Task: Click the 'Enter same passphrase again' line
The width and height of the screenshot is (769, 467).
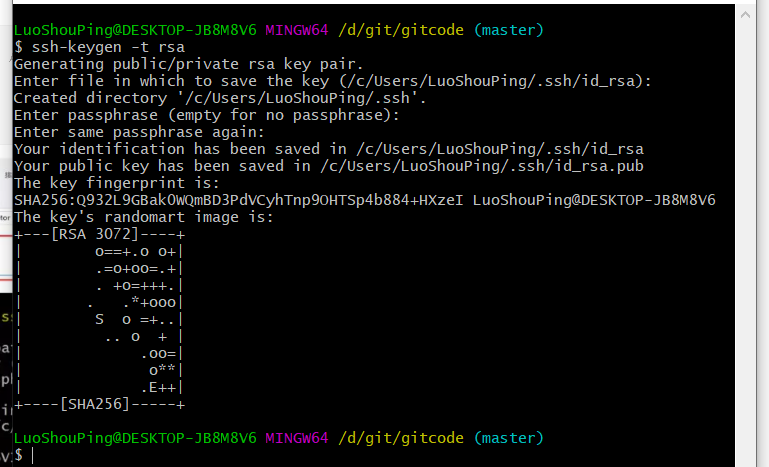Action: coord(139,132)
